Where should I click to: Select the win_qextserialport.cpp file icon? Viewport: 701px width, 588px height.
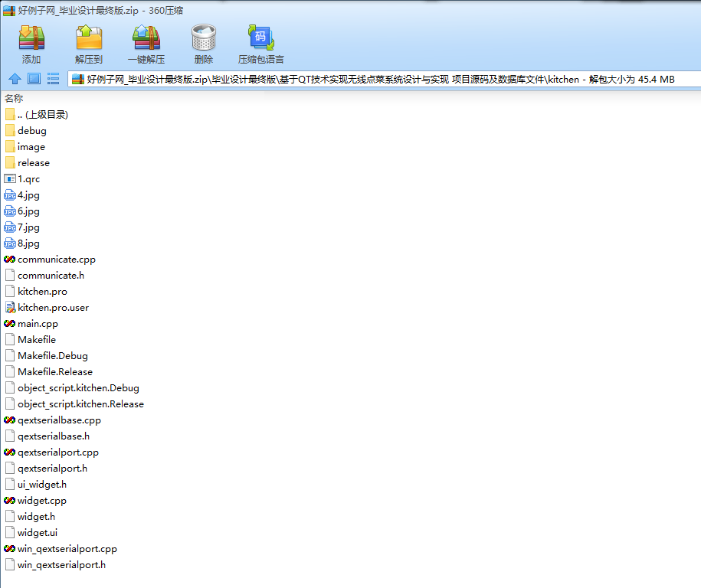click(x=10, y=549)
